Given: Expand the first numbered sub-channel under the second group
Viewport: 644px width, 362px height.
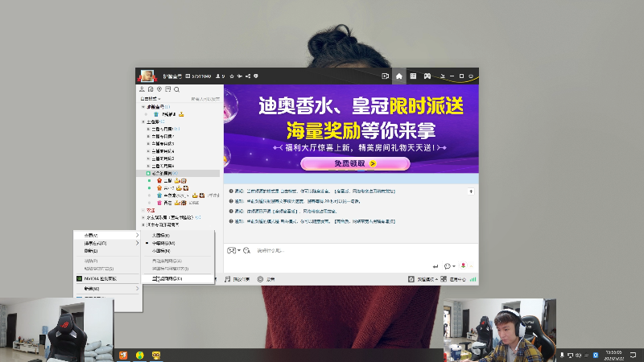Looking at the screenshot, I should 148,129.
